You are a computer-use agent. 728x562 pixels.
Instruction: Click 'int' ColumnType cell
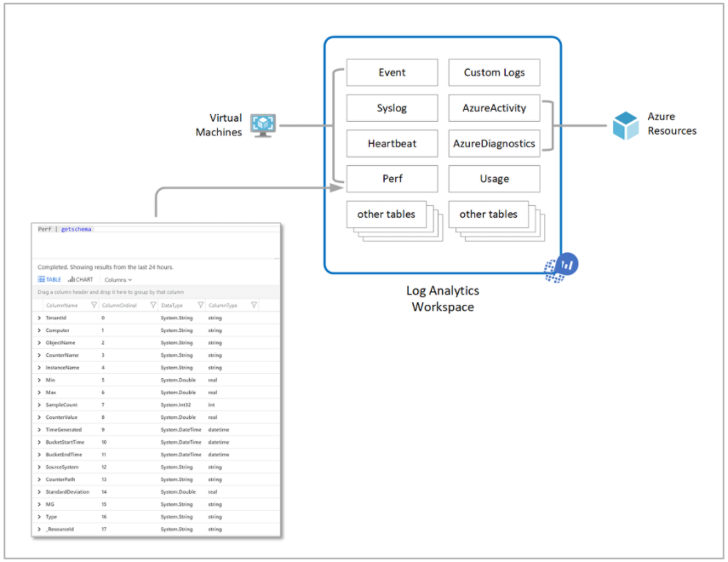click(x=211, y=405)
